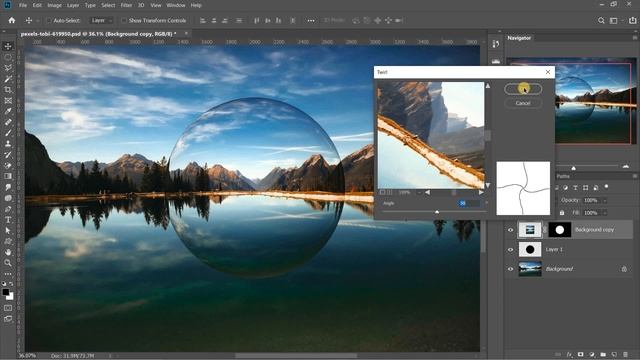This screenshot has width=640, height=360.
Task: Hide the Background copy layer
Action: pyautogui.click(x=511, y=230)
